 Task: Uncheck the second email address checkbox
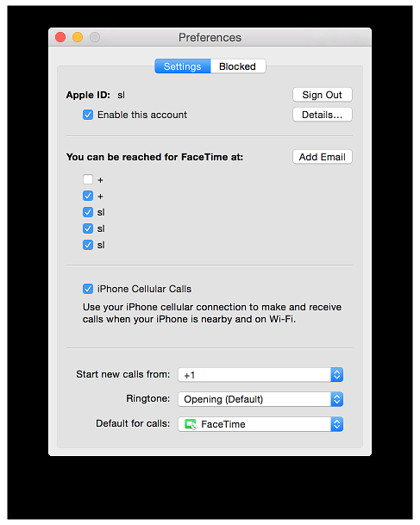click(x=88, y=228)
